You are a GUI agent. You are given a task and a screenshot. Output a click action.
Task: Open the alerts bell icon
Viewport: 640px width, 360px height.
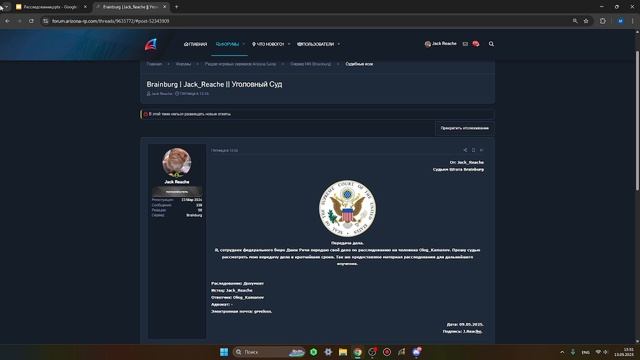[476, 44]
